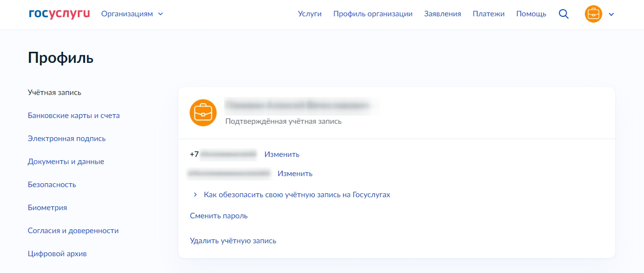Navigate to Платежи
The image size is (644, 273).
point(488,14)
